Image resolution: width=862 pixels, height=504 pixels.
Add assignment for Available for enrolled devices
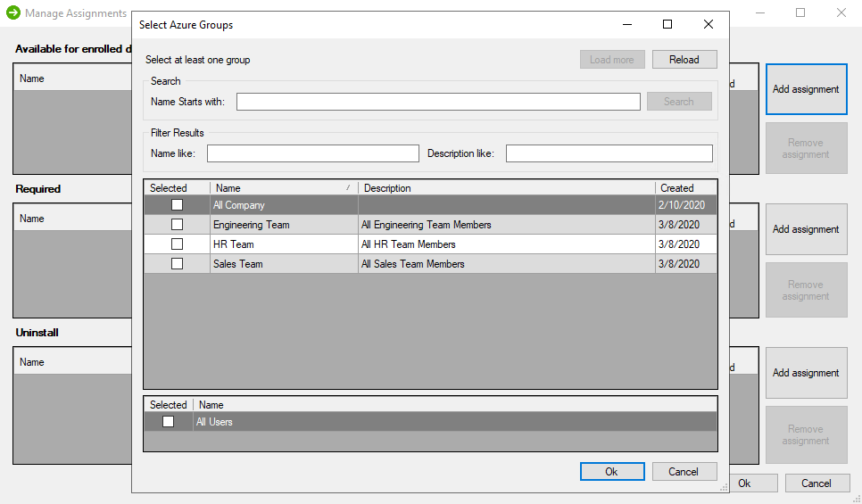click(807, 89)
